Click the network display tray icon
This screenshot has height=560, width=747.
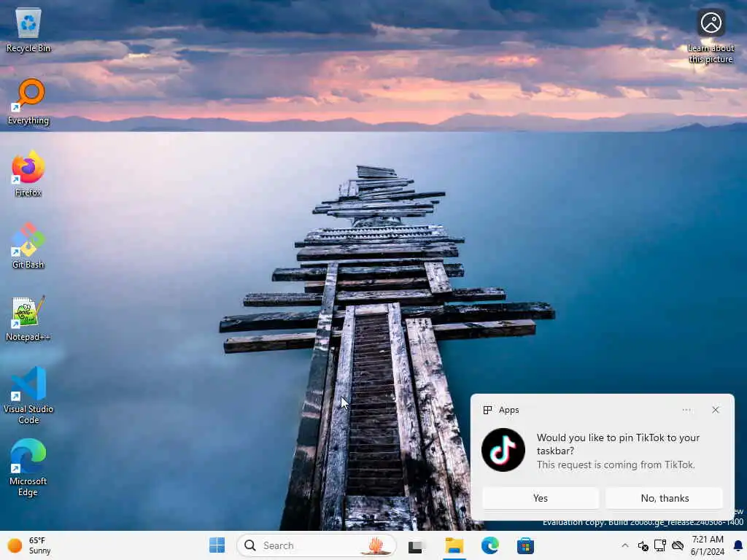click(659, 545)
